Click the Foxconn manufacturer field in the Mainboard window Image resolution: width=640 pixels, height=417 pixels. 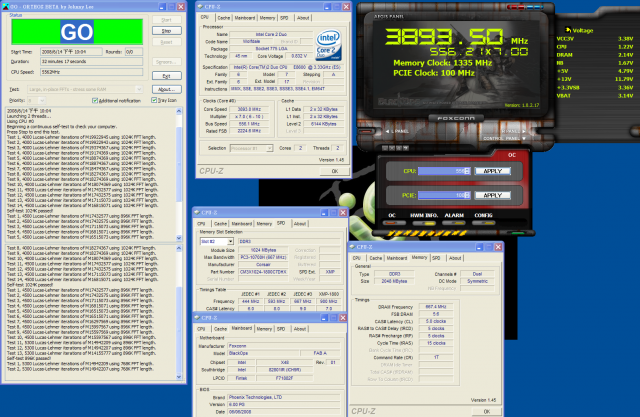tap(284, 346)
